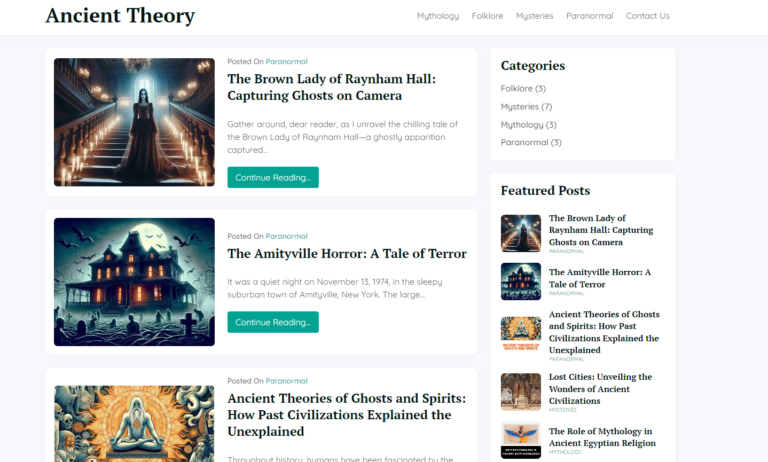The width and height of the screenshot is (768, 462).
Task: Open Egyptian Religion featured post thumbnail
Action: [x=521, y=440]
